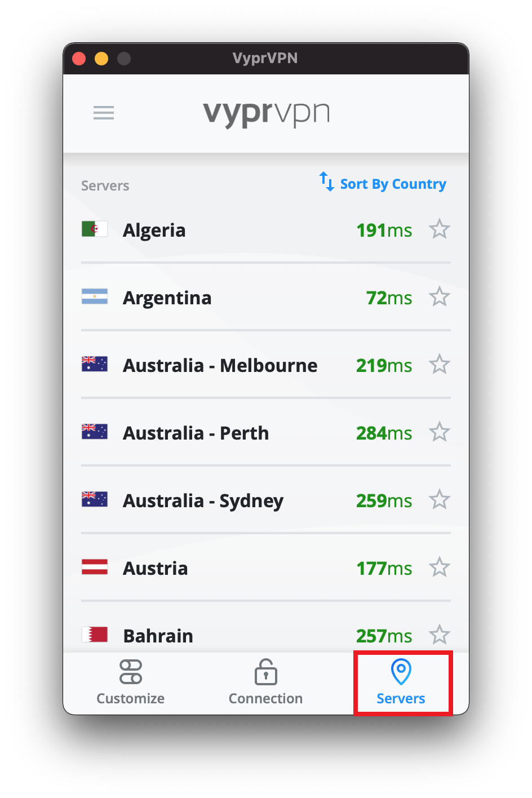Select the Australia - Perth server entry
Image resolution: width=532 pixels, height=798 pixels.
click(195, 432)
